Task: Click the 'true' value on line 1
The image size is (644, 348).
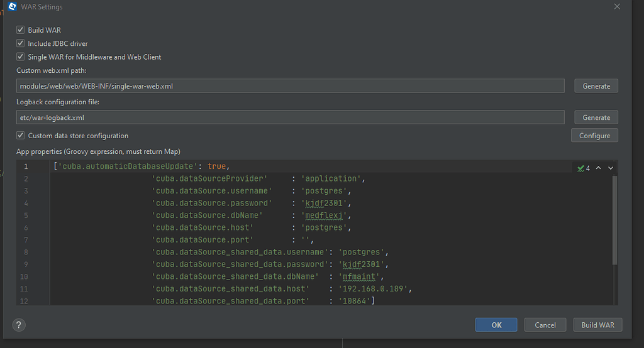Action: pos(216,166)
